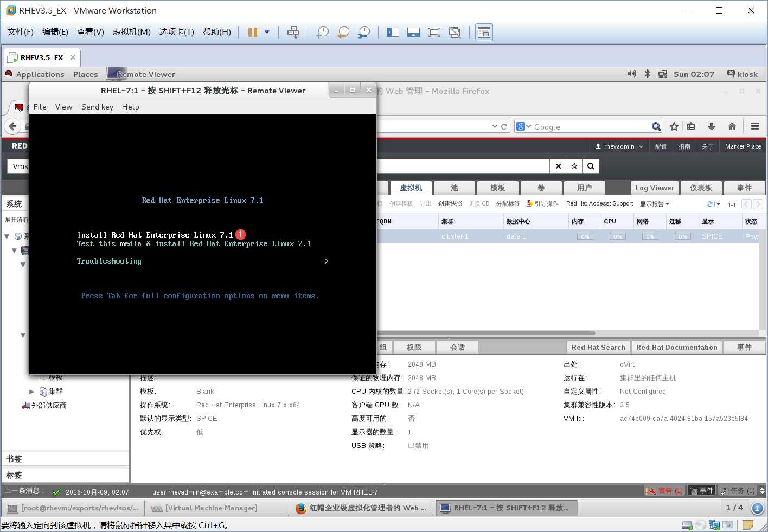Open the refresh interval dropdown arrow

coord(718,204)
